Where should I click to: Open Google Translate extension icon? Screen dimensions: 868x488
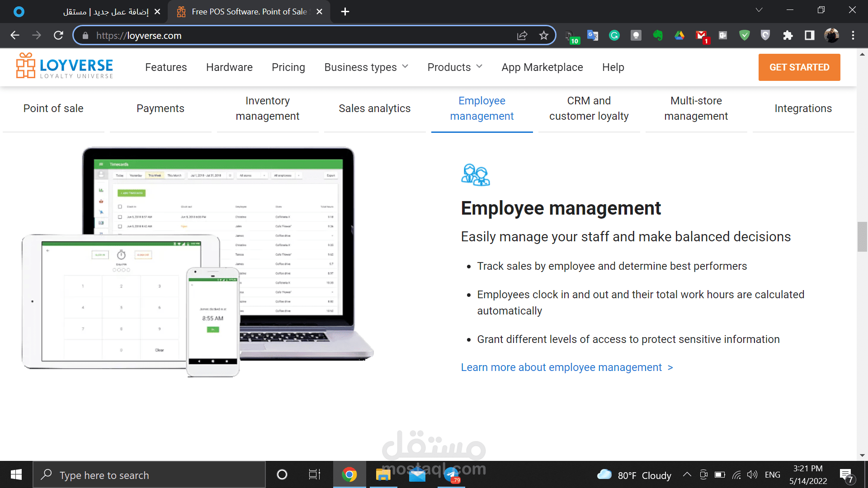click(592, 35)
